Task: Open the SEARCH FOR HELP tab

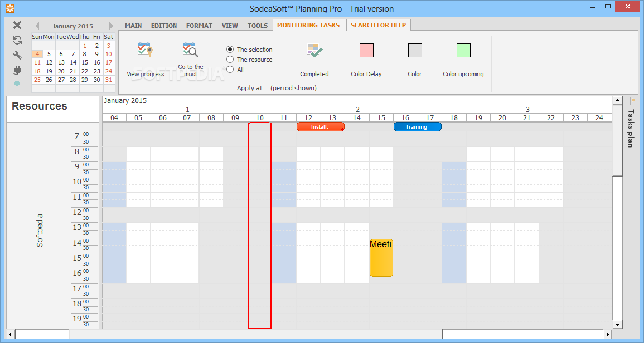Action: point(378,25)
